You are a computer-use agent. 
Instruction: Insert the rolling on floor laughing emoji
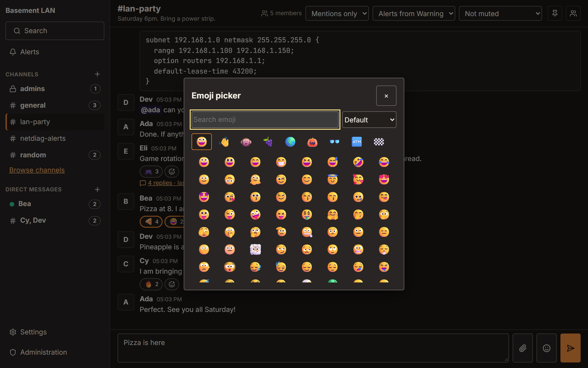(x=358, y=162)
